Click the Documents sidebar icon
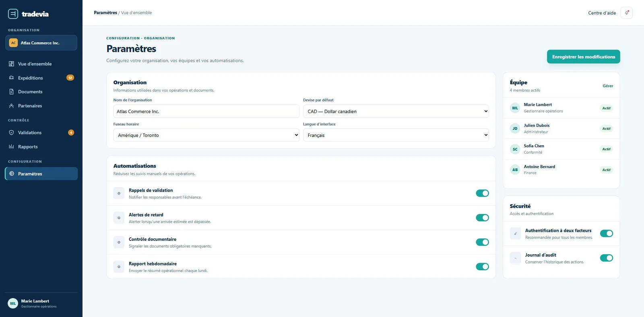Viewport: 644px width, 317px height. coord(11,92)
